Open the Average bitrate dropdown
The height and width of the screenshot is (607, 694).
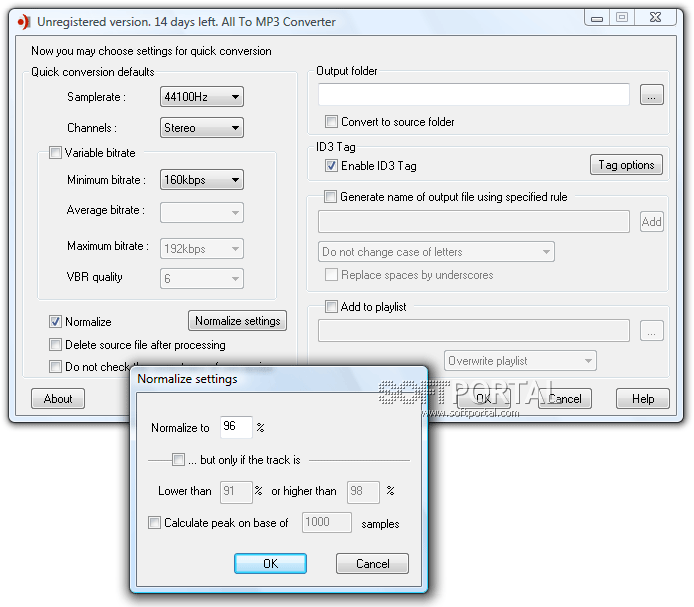coord(201,213)
